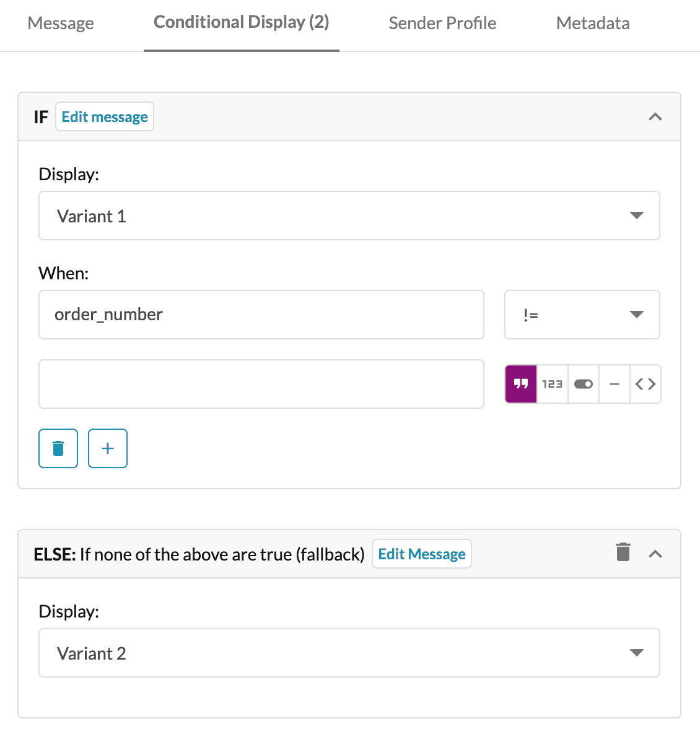The image size is (700, 742).
Task: Open the Variant 1 display dropdown
Action: pos(349,216)
